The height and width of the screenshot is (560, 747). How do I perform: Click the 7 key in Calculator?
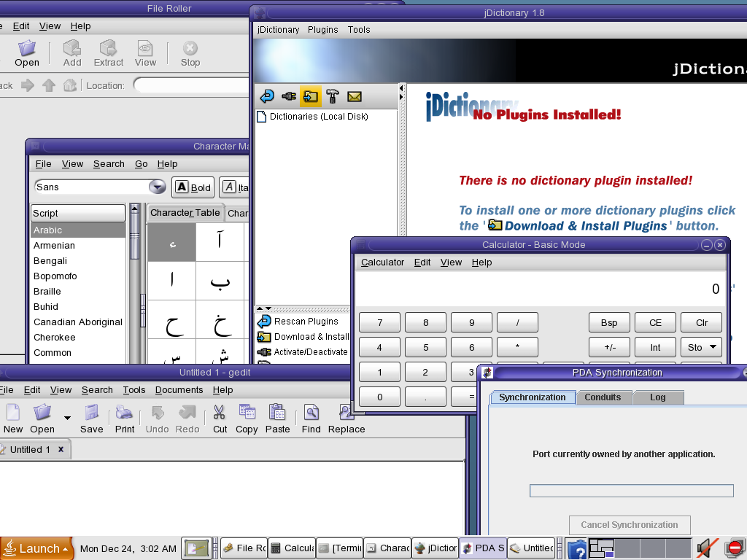[379, 322]
